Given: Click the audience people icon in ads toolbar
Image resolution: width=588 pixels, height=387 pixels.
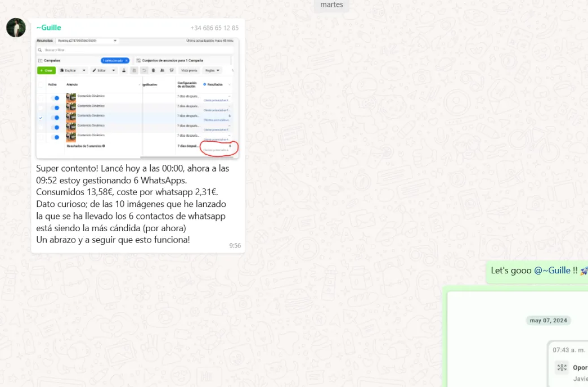Looking at the screenshot, I should click(162, 70).
